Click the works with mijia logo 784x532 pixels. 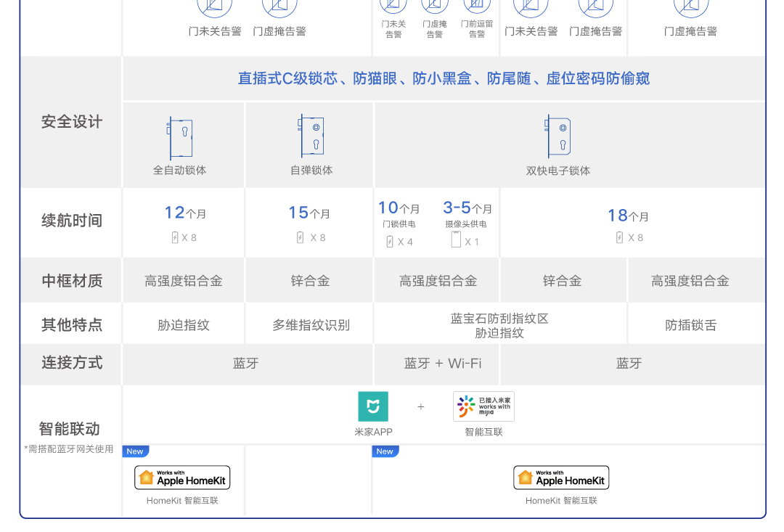tap(483, 406)
